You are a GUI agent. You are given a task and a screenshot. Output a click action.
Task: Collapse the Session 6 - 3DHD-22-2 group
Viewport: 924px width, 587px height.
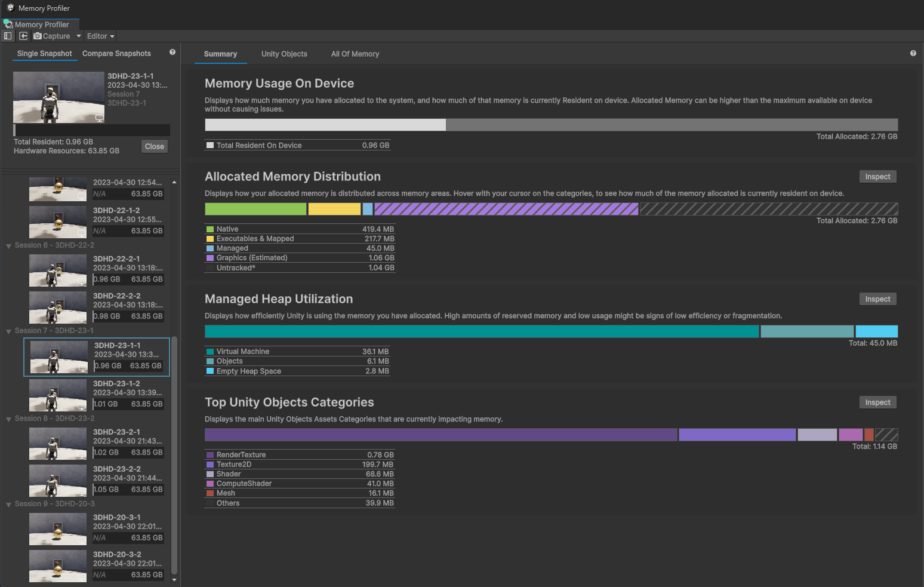(8, 246)
